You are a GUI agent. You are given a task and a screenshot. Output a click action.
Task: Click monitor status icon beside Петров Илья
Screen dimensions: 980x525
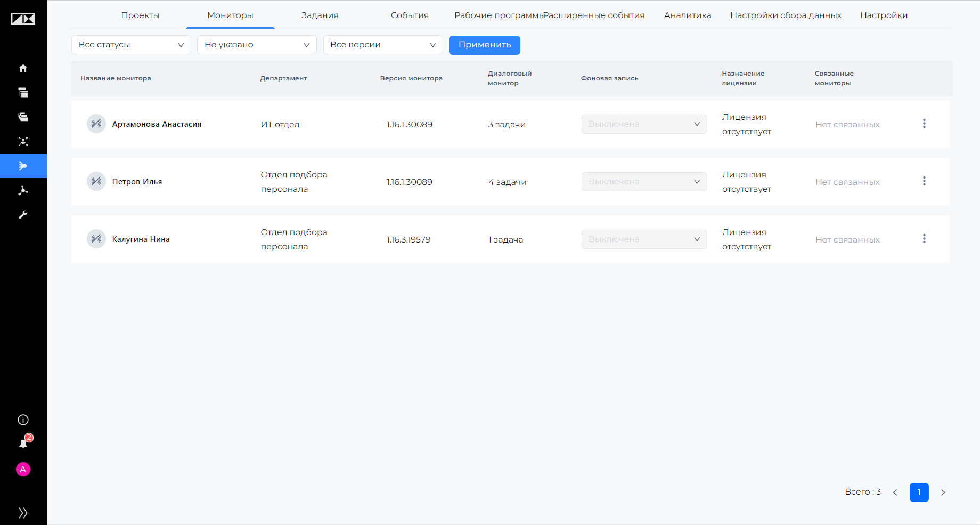coord(96,181)
